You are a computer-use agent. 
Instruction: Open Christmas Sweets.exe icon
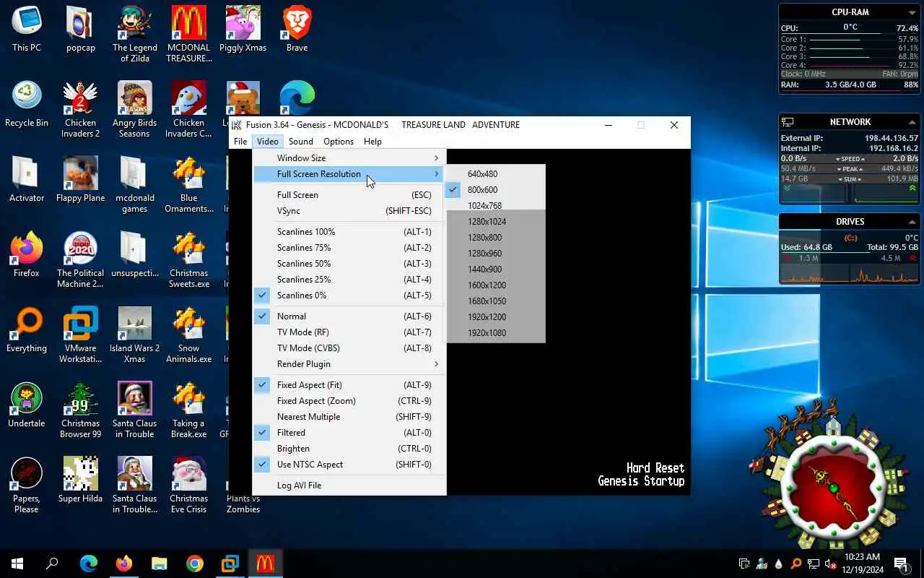pyautogui.click(x=188, y=260)
